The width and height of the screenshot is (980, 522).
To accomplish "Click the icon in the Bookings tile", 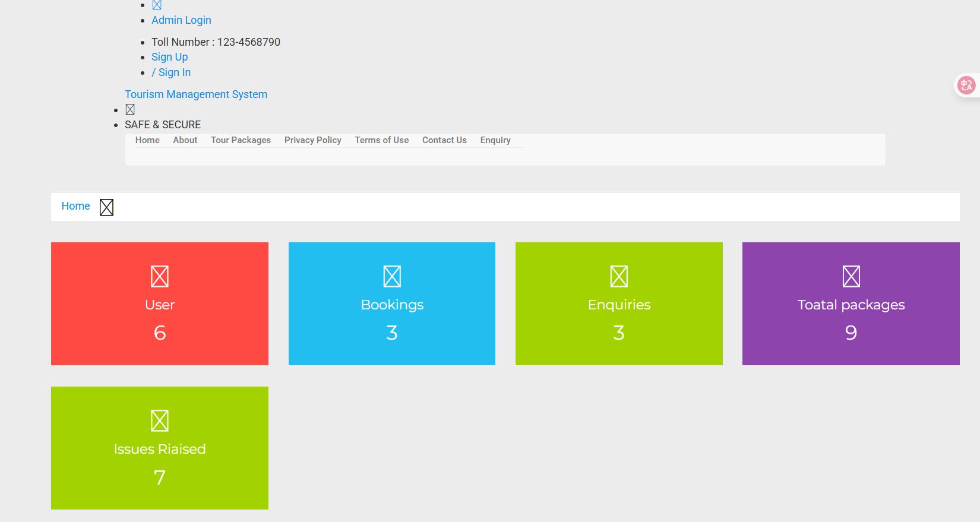I will pyautogui.click(x=392, y=276).
